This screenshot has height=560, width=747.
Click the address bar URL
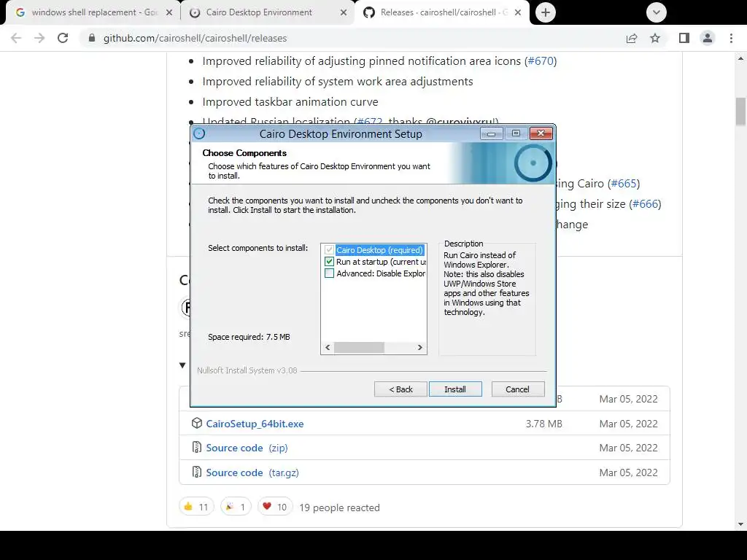[196, 38]
